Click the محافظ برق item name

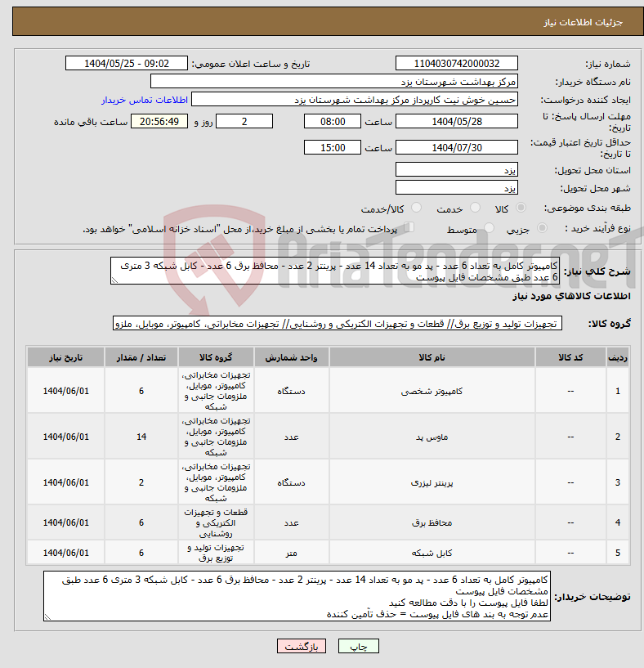pos(432,522)
